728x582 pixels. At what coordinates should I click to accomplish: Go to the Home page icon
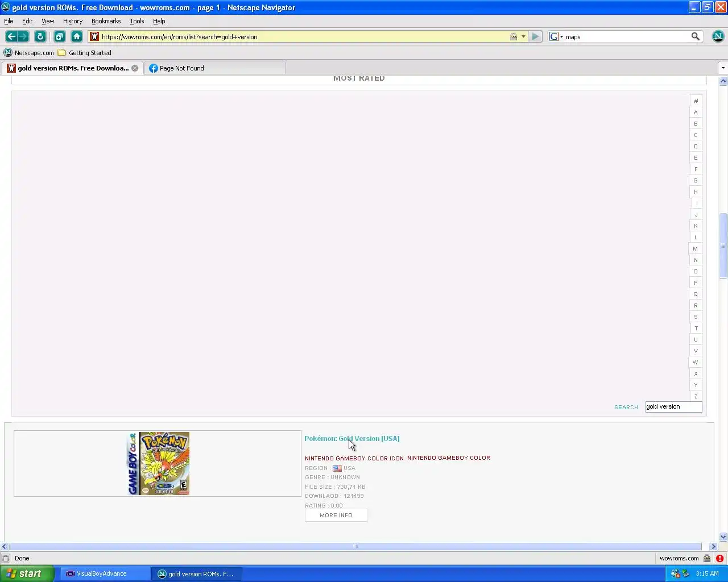pos(77,36)
